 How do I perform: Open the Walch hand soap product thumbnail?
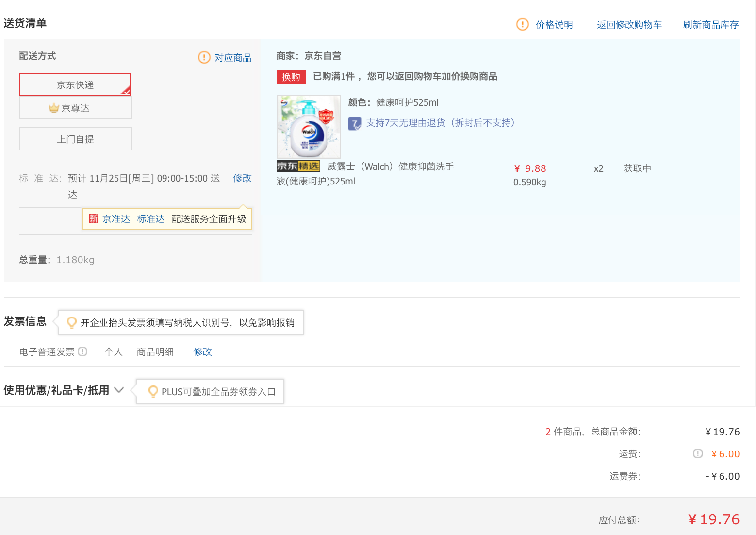tap(309, 127)
